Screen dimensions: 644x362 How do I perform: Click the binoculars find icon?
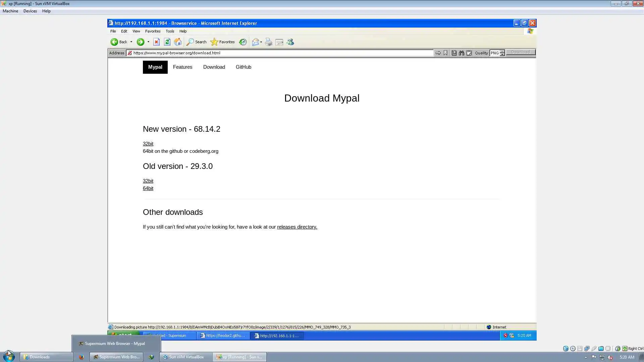coord(462,53)
